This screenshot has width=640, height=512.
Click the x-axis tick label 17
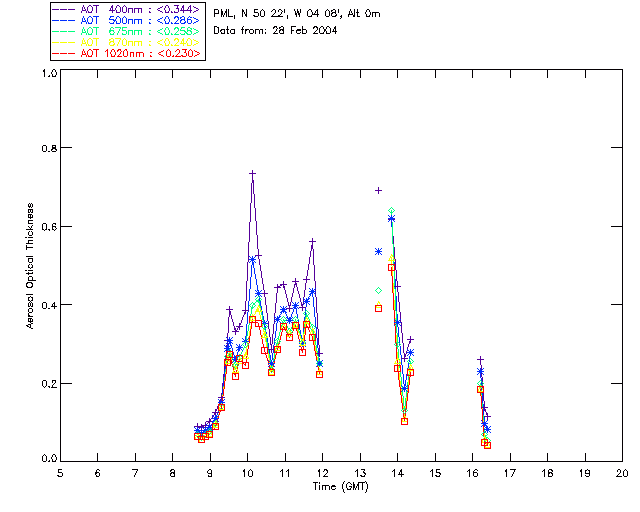[510, 473]
